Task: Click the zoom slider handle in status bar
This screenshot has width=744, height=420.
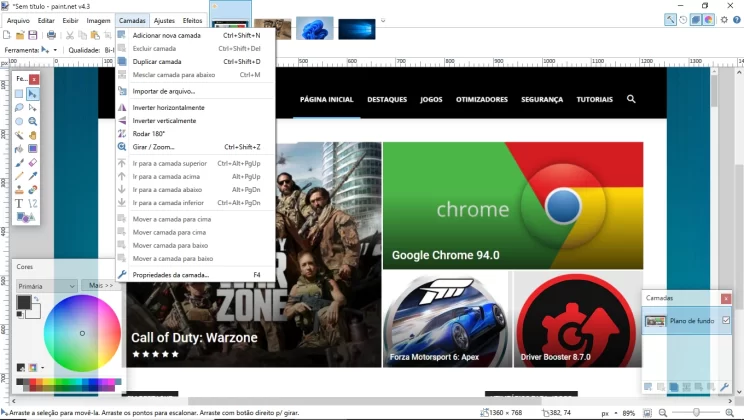Action: pos(696,413)
